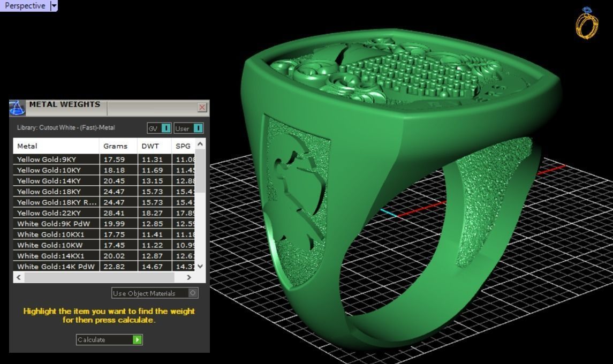The width and height of the screenshot is (613, 364).
Task: Select the White Gold:10KX1 row
Action: (x=104, y=234)
